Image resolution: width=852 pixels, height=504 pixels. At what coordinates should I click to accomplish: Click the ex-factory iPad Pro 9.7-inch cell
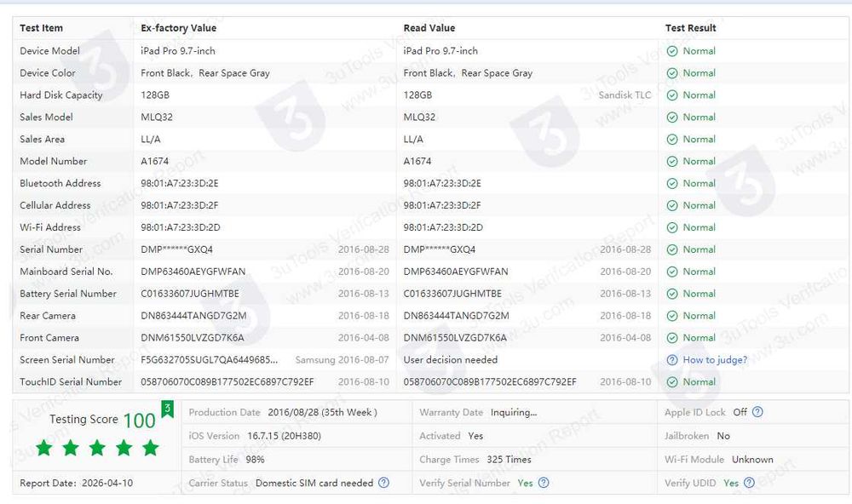(178, 51)
